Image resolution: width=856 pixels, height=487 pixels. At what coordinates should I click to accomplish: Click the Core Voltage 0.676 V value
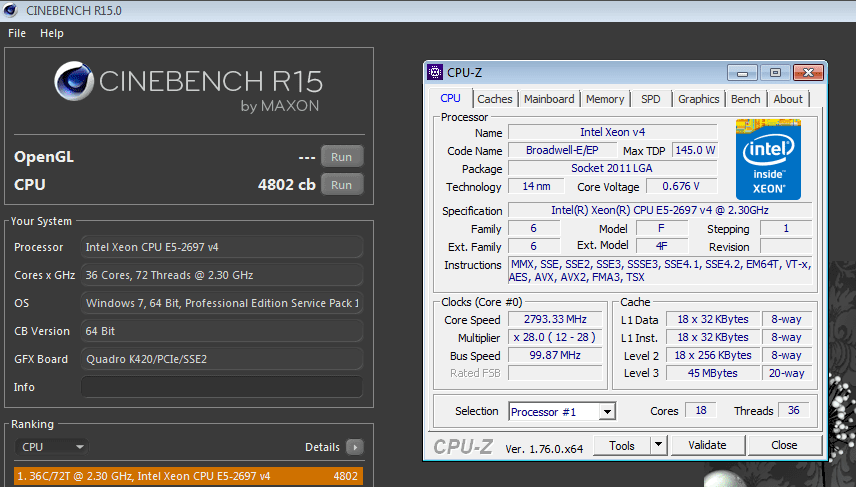[681, 186]
